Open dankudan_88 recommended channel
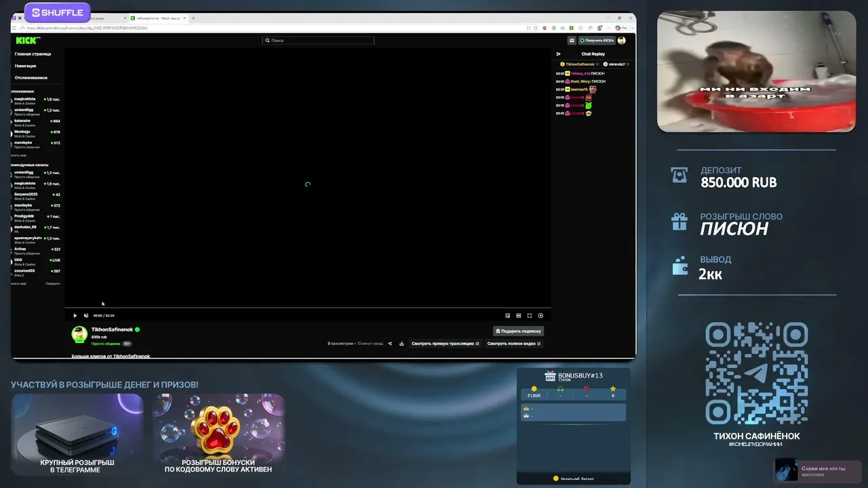This screenshot has width=868, height=488. [37, 228]
